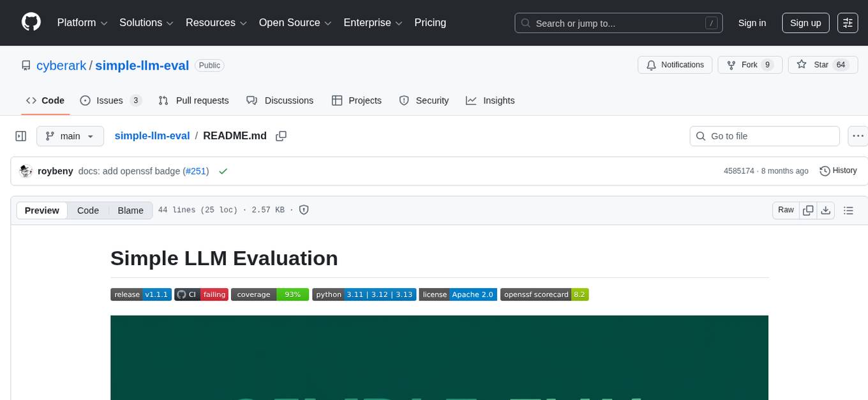
Task: Expand the side panel with the panel icon
Action: 20,135
